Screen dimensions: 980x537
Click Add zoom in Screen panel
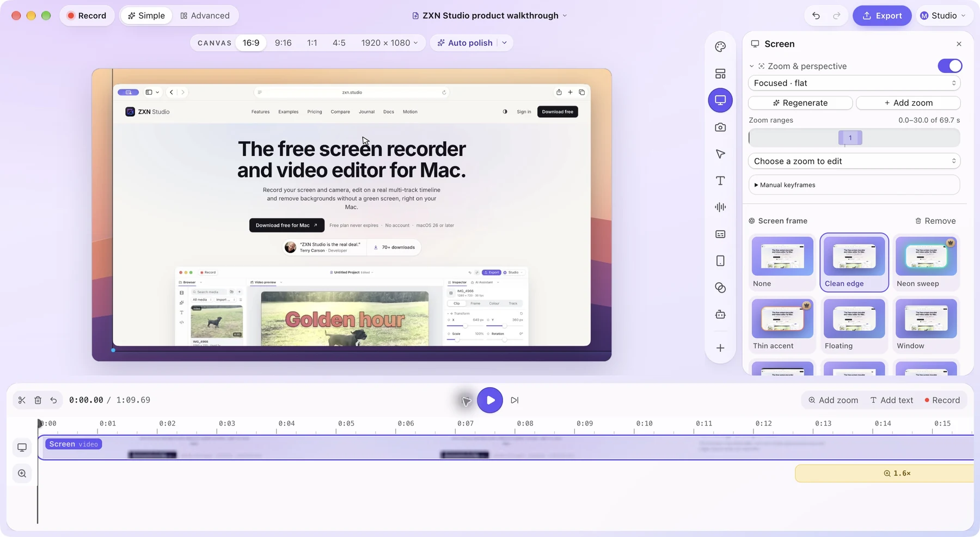point(908,103)
